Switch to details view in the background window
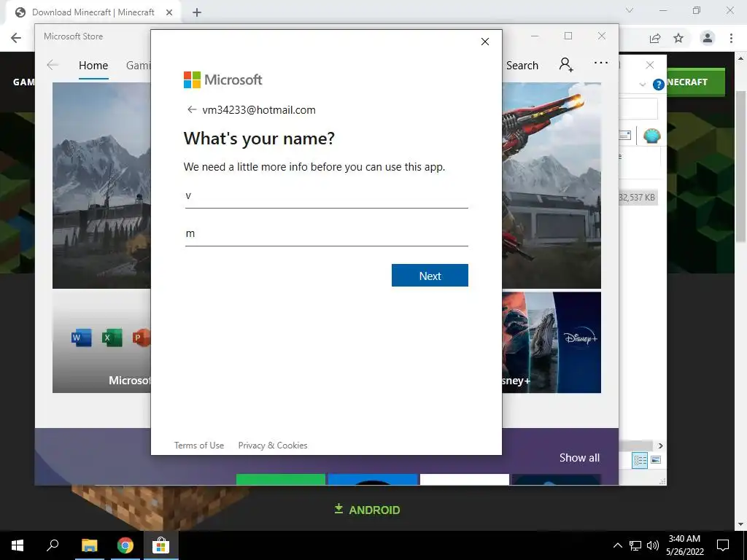This screenshot has width=747, height=560. (640, 460)
